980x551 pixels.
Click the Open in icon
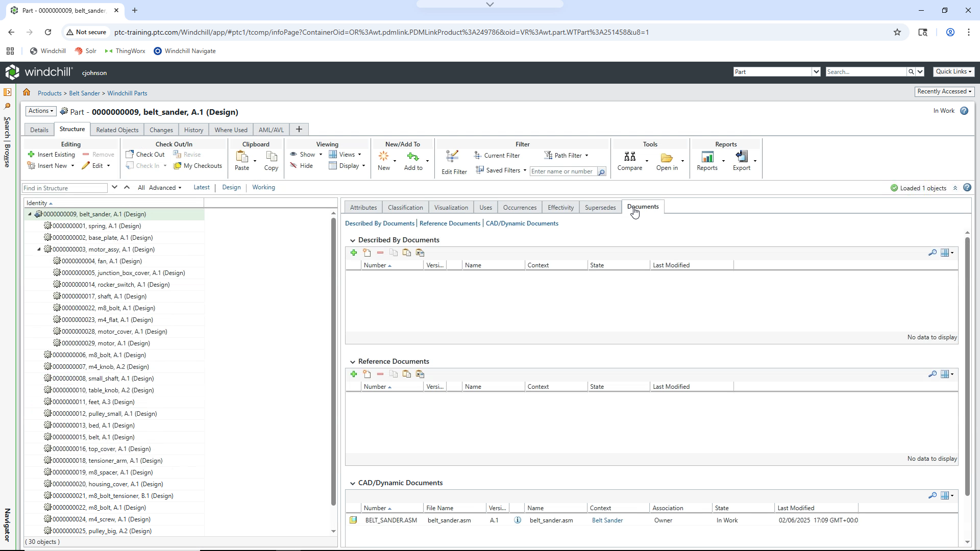[667, 157]
